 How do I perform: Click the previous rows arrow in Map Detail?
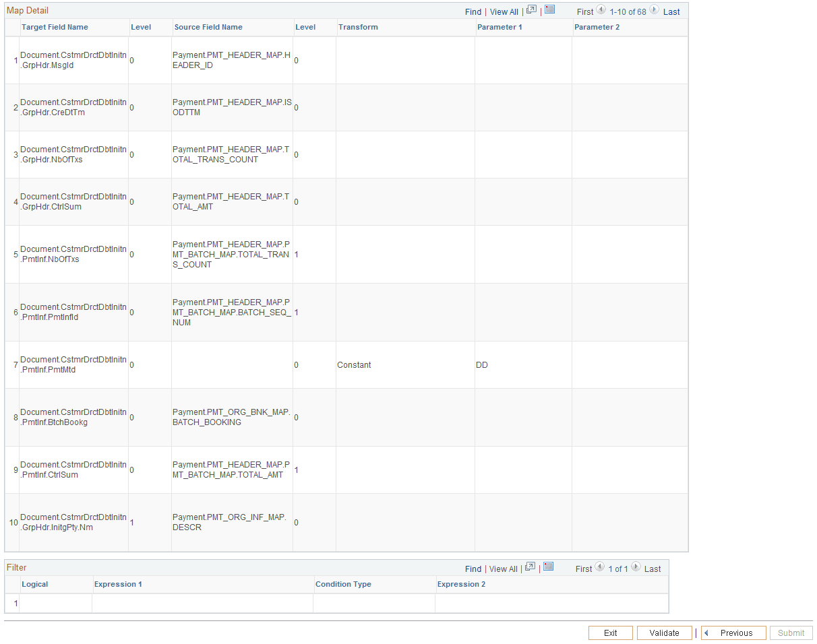[x=599, y=11]
